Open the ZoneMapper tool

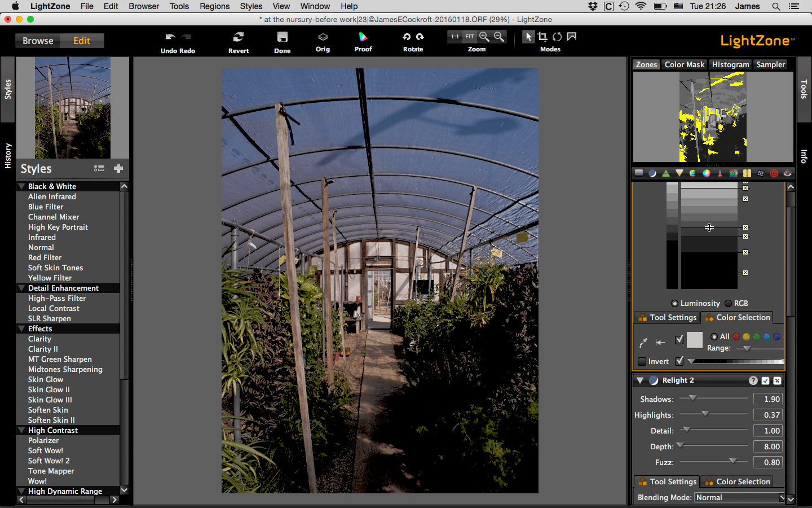[x=639, y=173]
